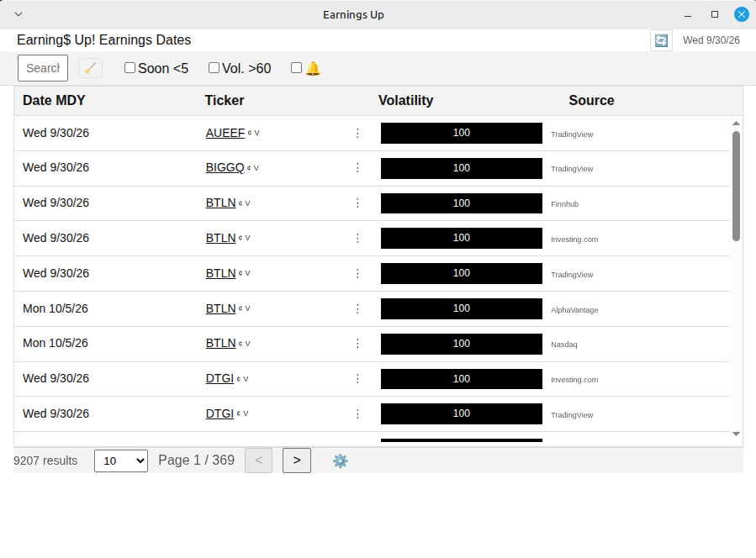This screenshot has height=558, width=756.
Task: Click the scrollbar up arrow of the table
Action: pos(736,124)
